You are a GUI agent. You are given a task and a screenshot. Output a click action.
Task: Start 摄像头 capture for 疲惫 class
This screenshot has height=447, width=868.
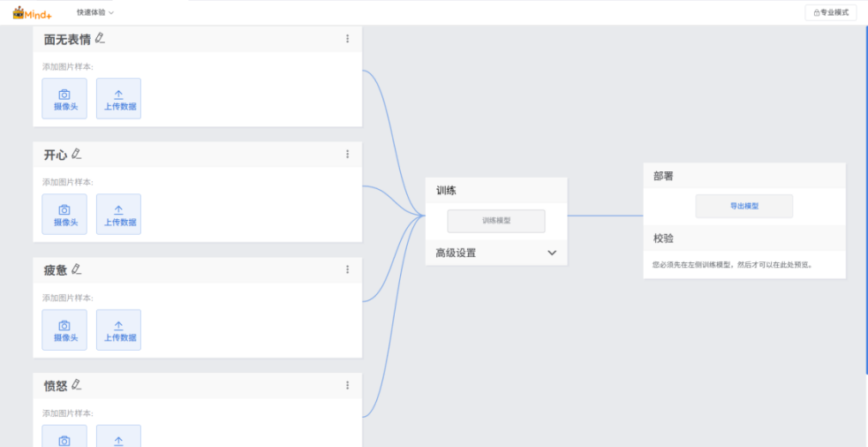click(x=64, y=330)
